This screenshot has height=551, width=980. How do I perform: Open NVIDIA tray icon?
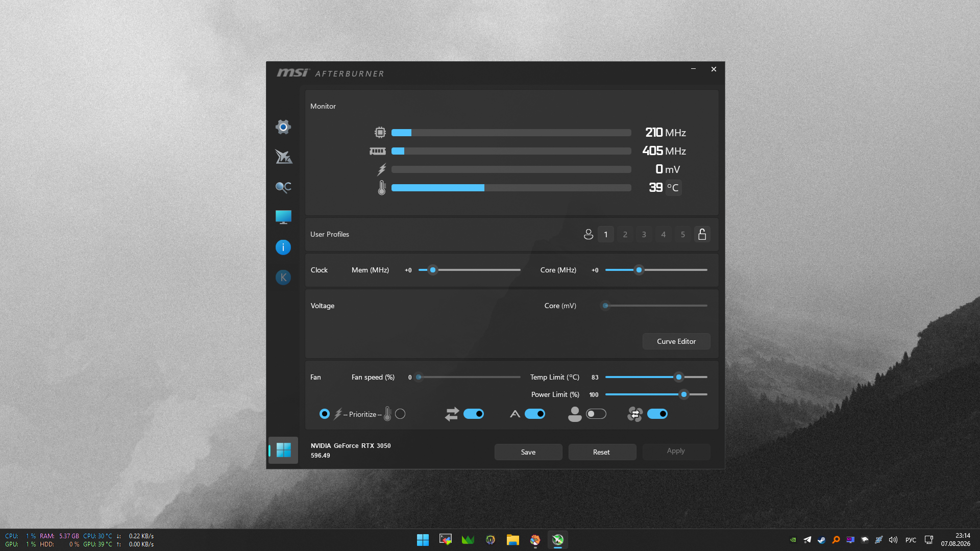(x=793, y=540)
